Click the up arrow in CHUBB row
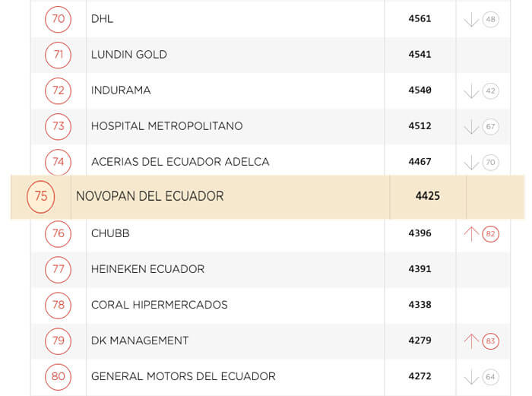 pyautogui.click(x=471, y=233)
